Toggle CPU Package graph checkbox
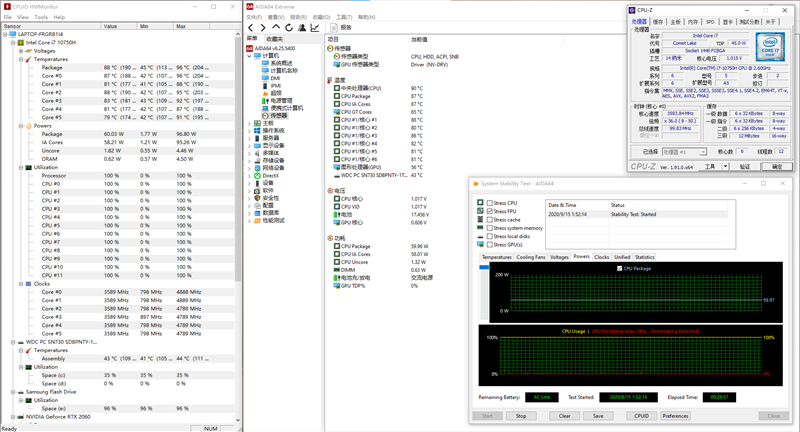The height and width of the screenshot is (432, 800). tap(619, 268)
